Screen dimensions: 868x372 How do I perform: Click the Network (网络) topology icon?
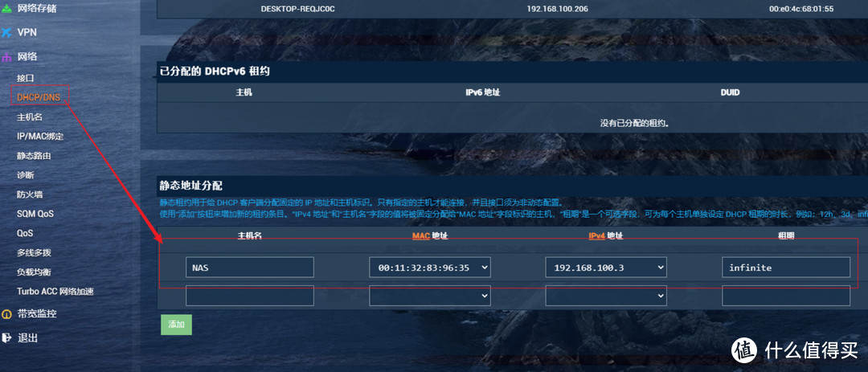coord(6,57)
